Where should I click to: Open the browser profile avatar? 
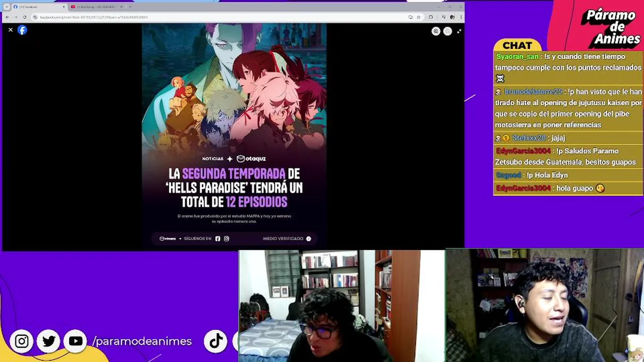tap(452, 17)
